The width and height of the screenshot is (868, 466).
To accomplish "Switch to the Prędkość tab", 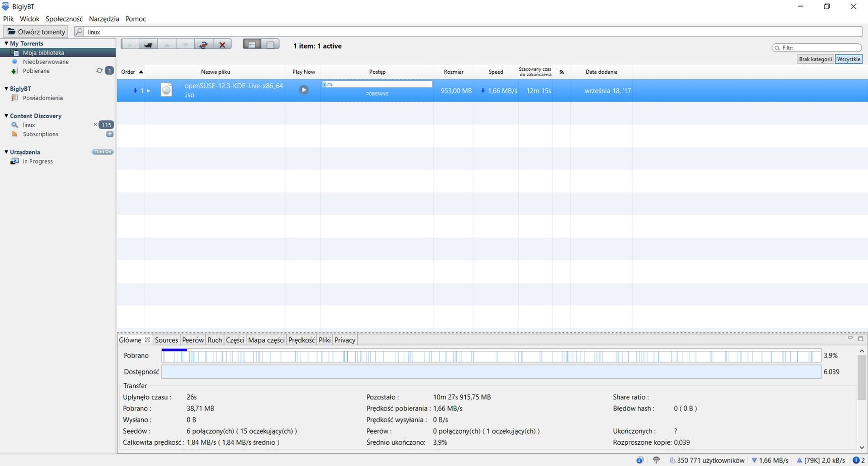I will pyautogui.click(x=302, y=340).
